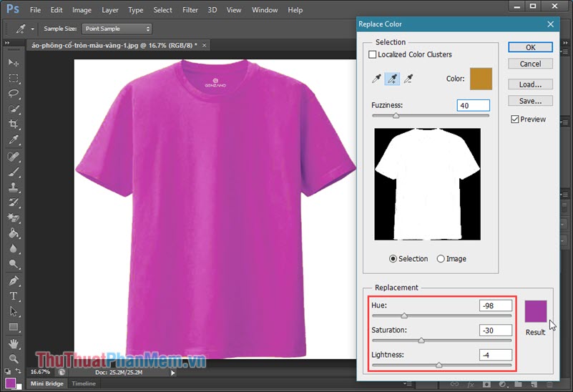This screenshot has width=573, height=392.
Task: Open the Filter menu
Action: click(190, 10)
